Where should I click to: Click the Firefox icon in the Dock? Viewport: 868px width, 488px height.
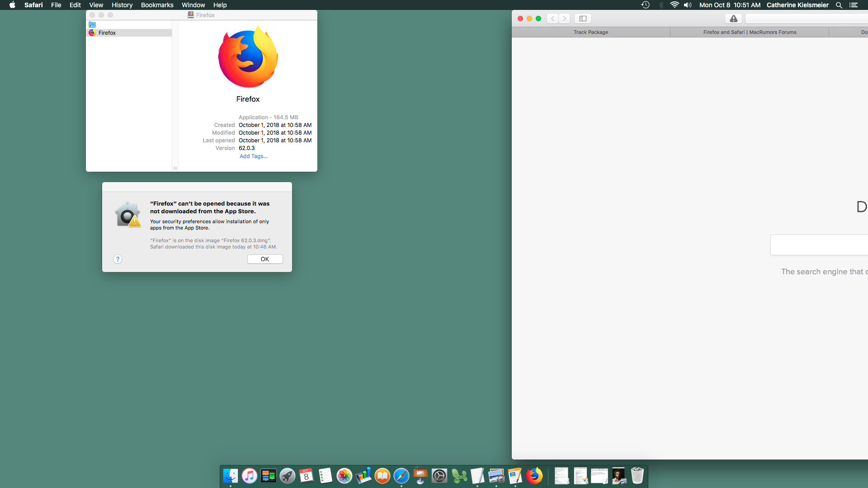coord(534,476)
